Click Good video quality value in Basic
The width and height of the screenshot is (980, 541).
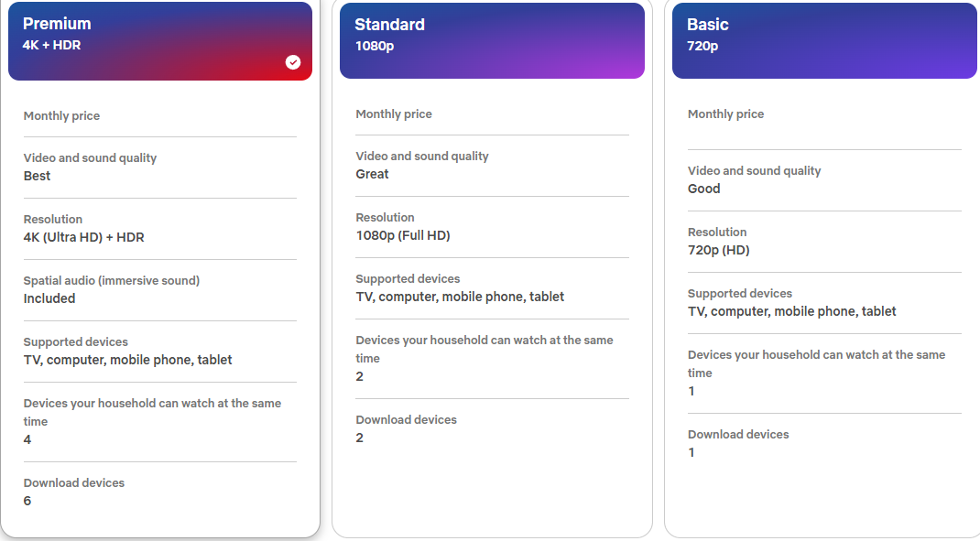(x=703, y=189)
